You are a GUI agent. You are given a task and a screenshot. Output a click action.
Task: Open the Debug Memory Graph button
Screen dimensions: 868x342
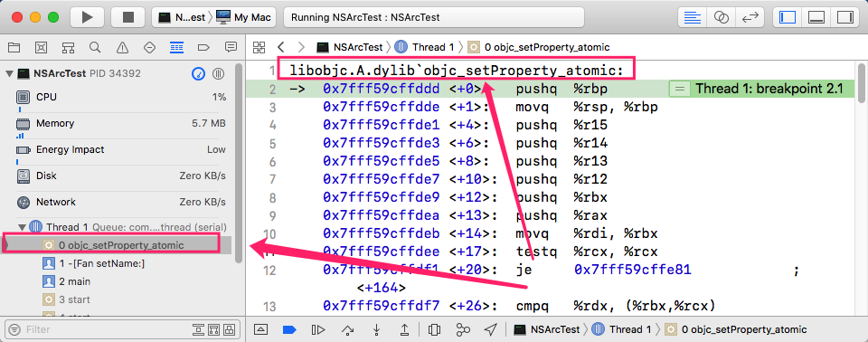pyautogui.click(x=463, y=329)
